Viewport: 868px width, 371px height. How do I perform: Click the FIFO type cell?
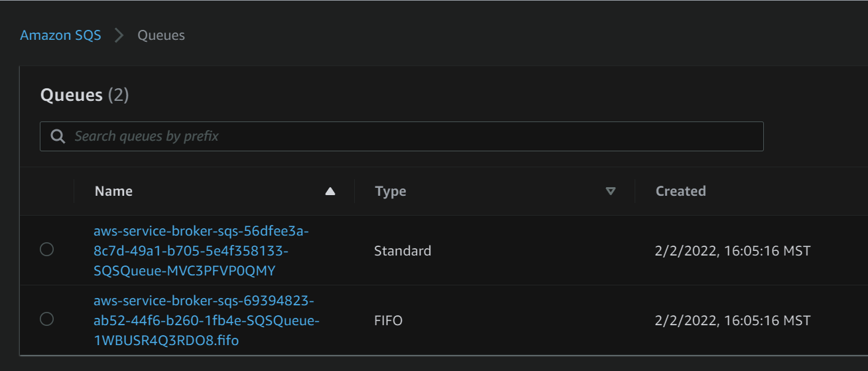(388, 321)
